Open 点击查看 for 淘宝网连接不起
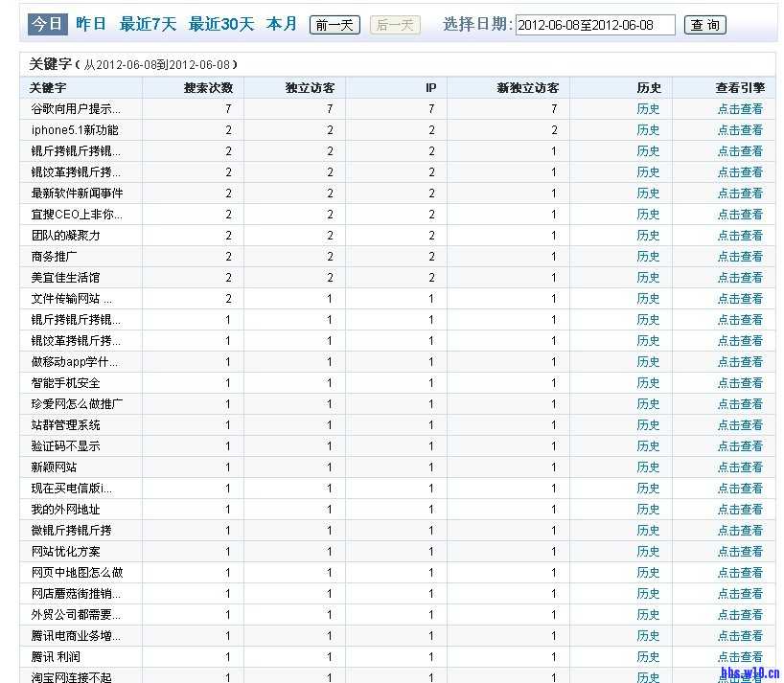Viewport: 784px width, 683px height. [739, 676]
